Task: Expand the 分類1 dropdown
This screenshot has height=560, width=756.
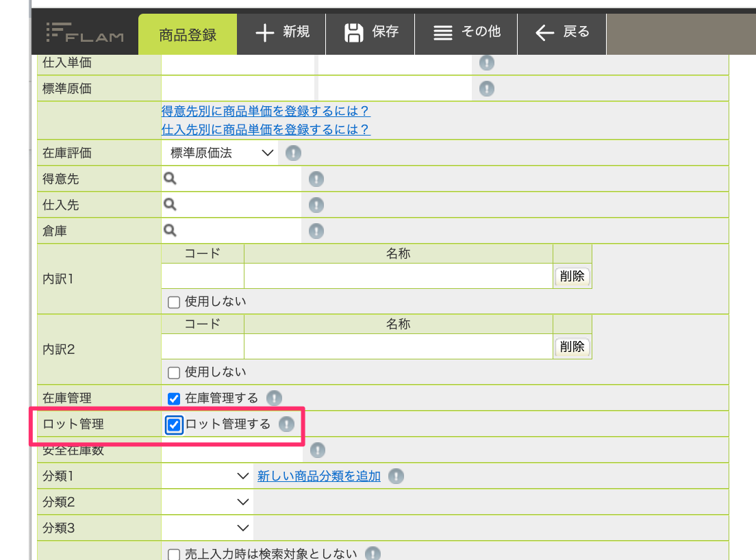Action: coord(207,476)
